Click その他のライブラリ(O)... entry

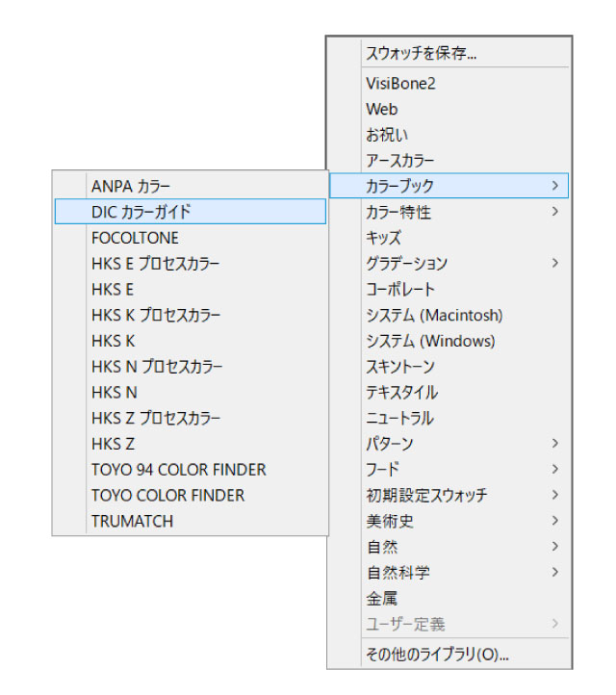(x=437, y=655)
